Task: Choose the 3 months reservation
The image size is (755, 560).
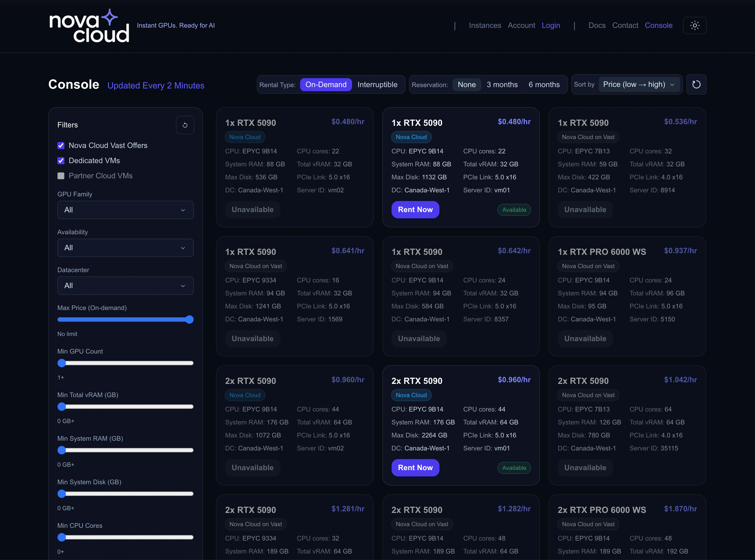Action: pos(502,84)
